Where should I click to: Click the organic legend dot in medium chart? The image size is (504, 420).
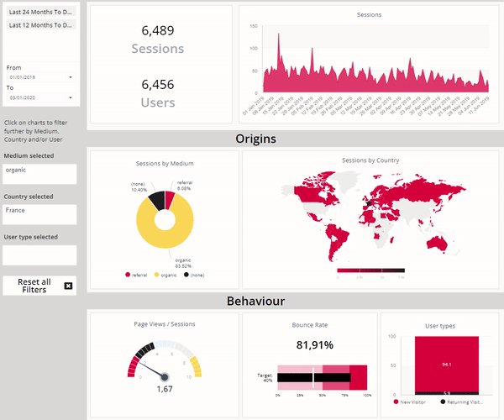(x=156, y=275)
